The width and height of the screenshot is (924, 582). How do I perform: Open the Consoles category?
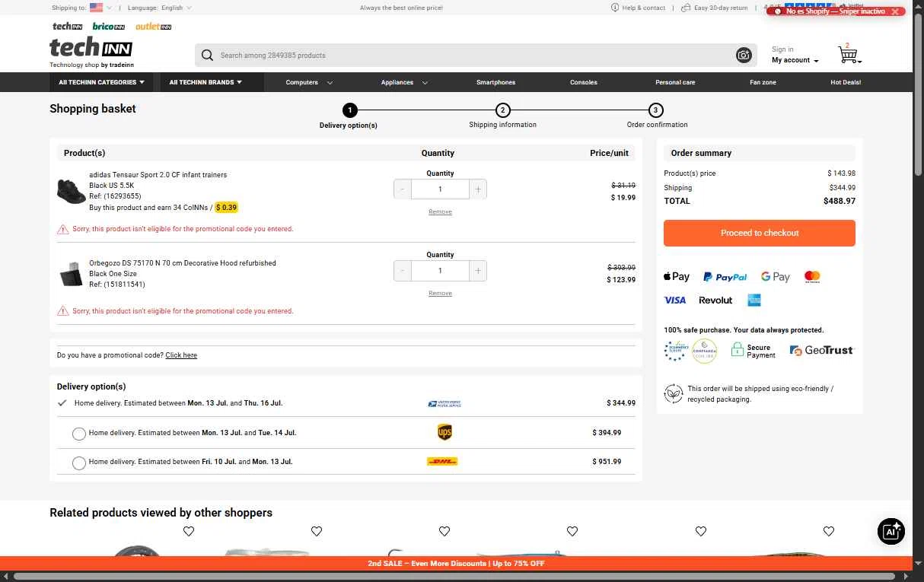(x=584, y=82)
